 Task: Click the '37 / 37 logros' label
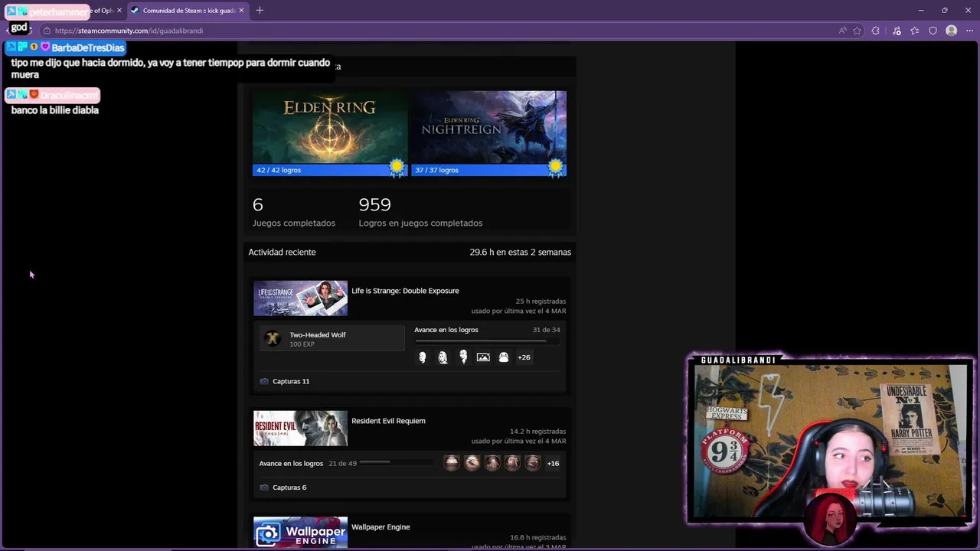436,170
